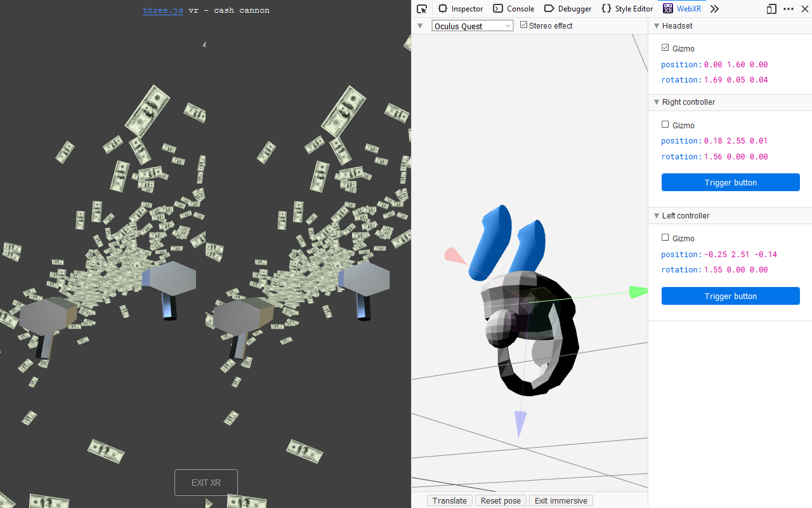Screen dimensions: 812x508
Task: Show more devtools tabs via chevron icon
Action: 714,9
